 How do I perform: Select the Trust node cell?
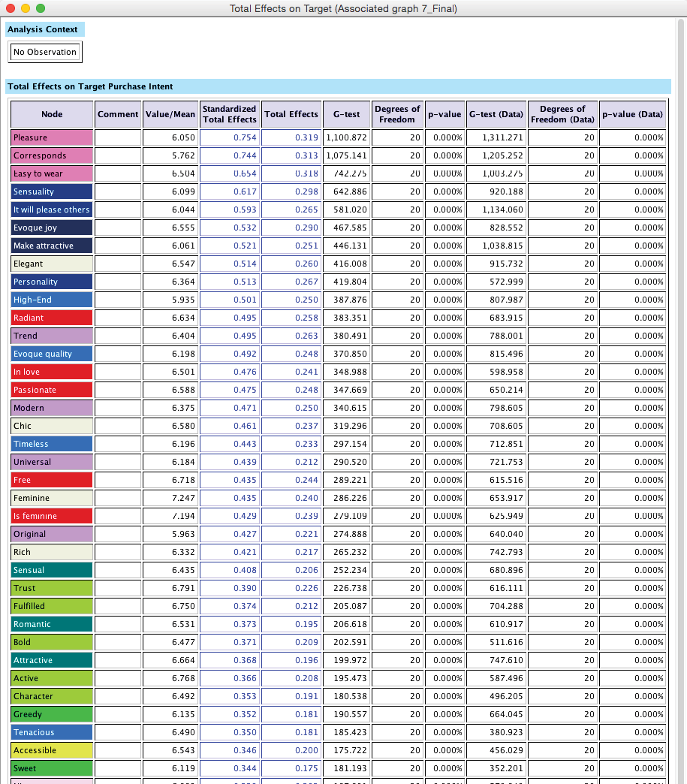[52, 587]
